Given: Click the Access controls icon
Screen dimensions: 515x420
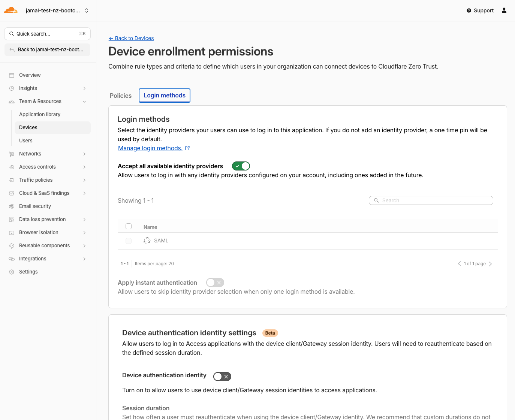Looking at the screenshot, I should (x=12, y=167).
